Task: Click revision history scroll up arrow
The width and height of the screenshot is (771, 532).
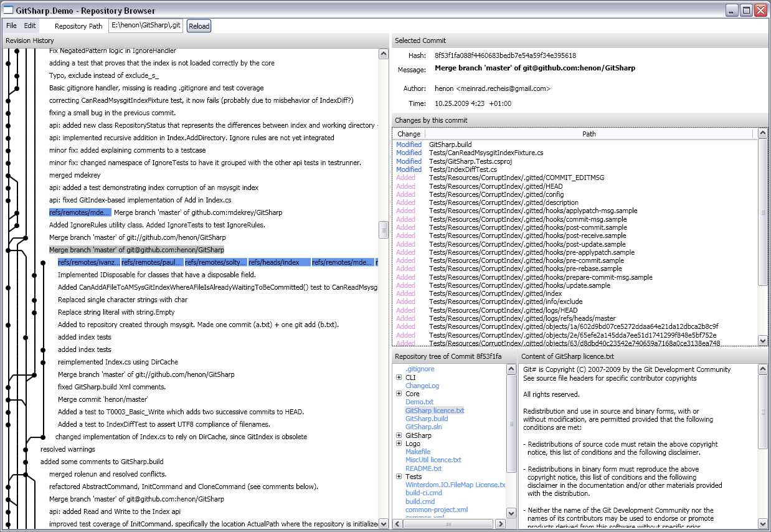Action: coord(384,54)
